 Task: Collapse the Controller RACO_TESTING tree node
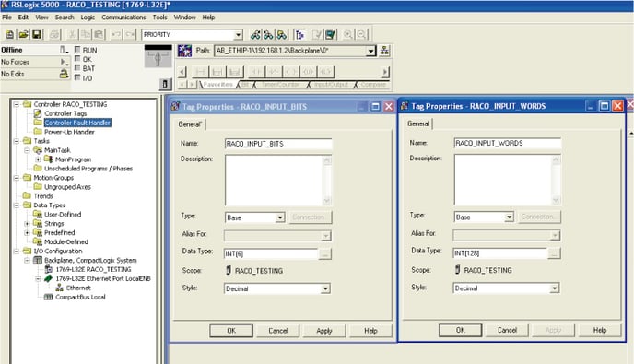click(17, 104)
